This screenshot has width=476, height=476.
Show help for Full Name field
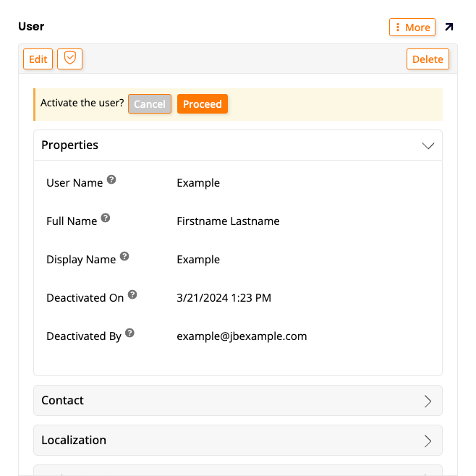pos(106,218)
